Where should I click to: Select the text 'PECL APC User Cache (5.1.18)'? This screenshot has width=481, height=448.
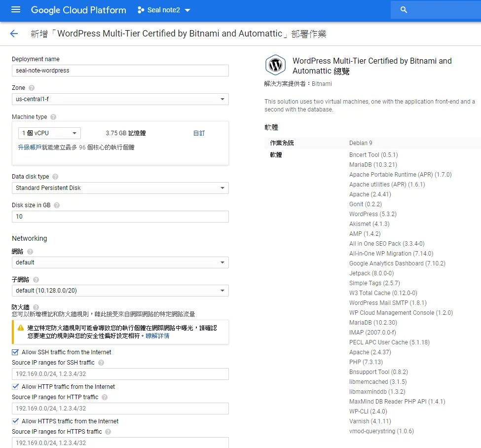click(390, 342)
